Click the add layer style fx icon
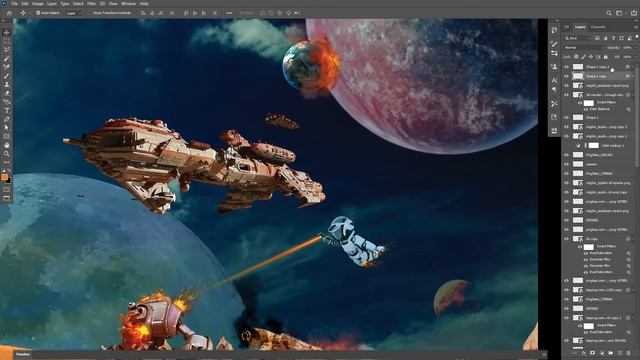 [584, 353]
